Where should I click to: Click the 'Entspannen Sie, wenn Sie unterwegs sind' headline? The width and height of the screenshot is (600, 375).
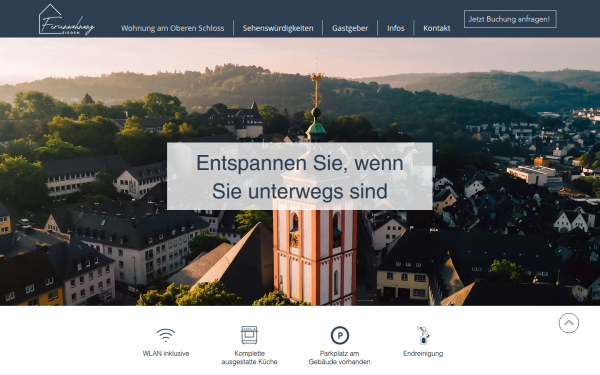[x=300, y=177]
